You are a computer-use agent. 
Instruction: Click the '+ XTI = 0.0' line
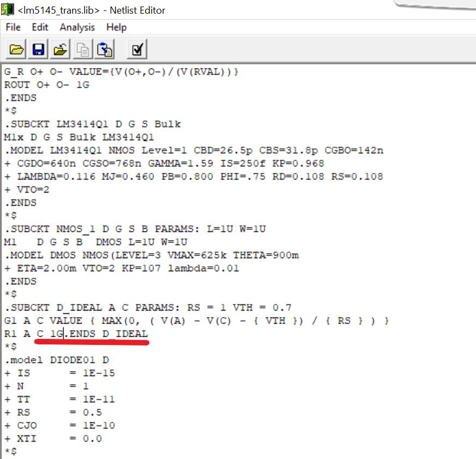(x=53, y=438)
